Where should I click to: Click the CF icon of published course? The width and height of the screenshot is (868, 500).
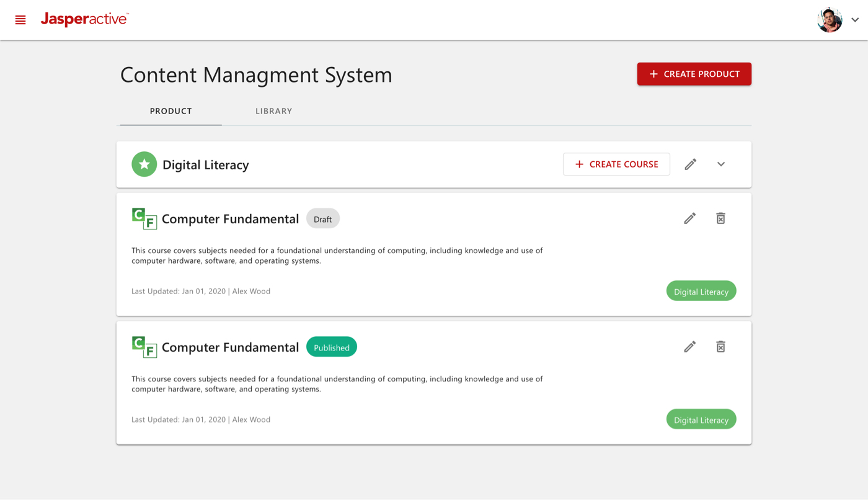tap(144, 347)
